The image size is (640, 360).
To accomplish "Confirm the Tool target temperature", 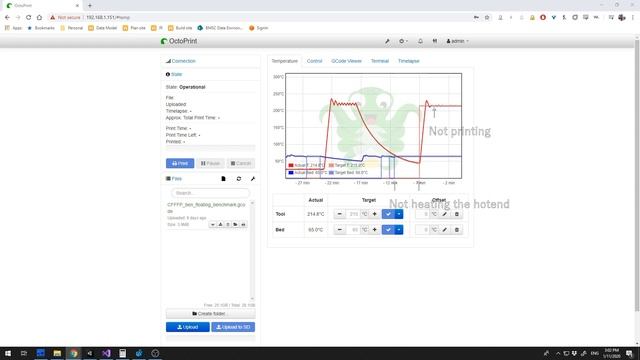I will (388, 214).
